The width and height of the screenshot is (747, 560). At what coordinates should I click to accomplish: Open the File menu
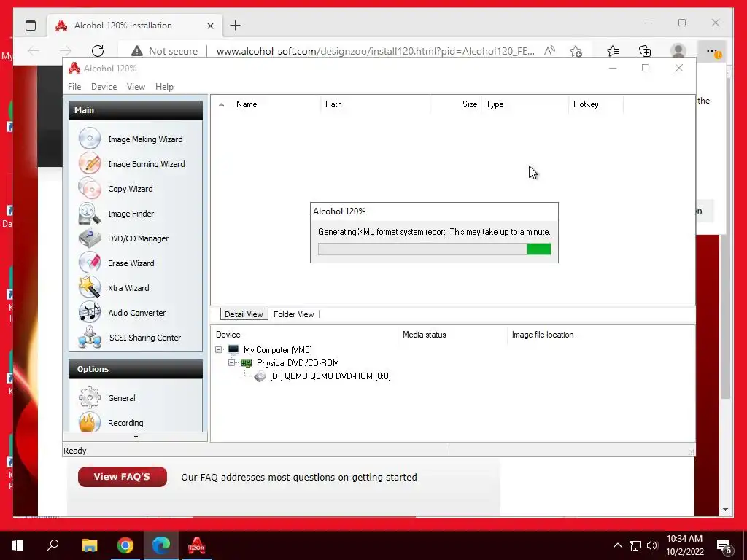(x=74, y=87)
